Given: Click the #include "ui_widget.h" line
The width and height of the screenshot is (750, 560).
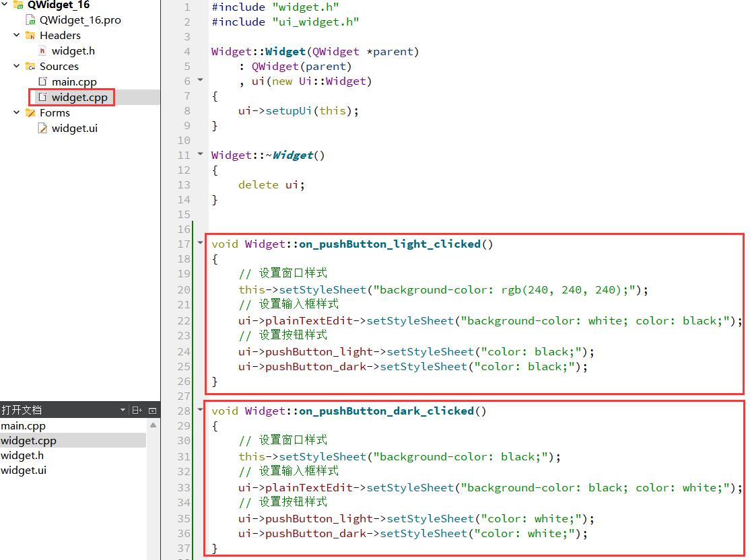Looking at the screenshot, I should click(x=285, y=22).
